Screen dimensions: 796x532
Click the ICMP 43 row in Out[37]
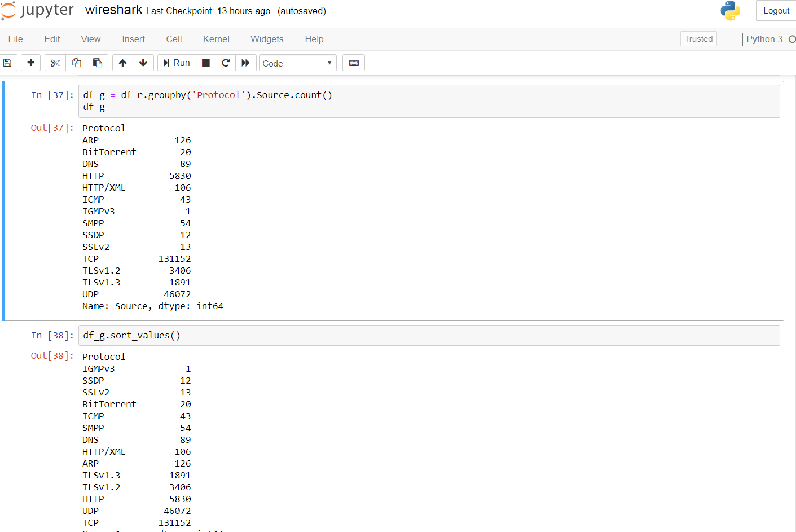(x=137, y=199)
